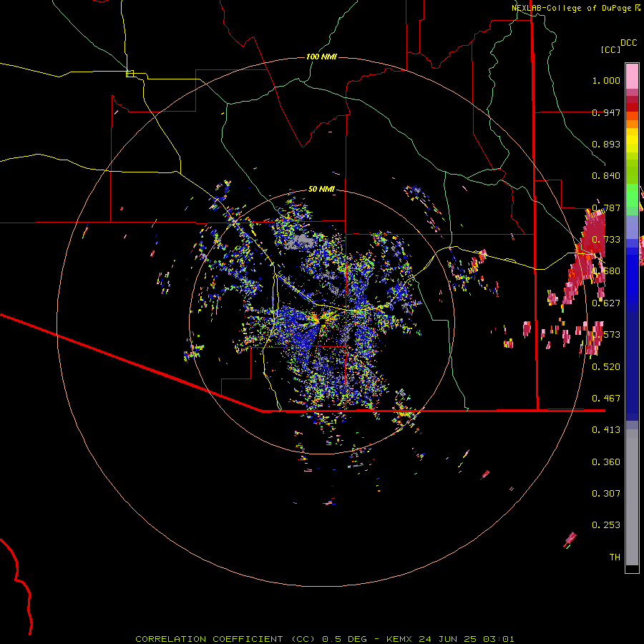
Task: Click the [CC] unit label above the scale
Action: point(611,49)
